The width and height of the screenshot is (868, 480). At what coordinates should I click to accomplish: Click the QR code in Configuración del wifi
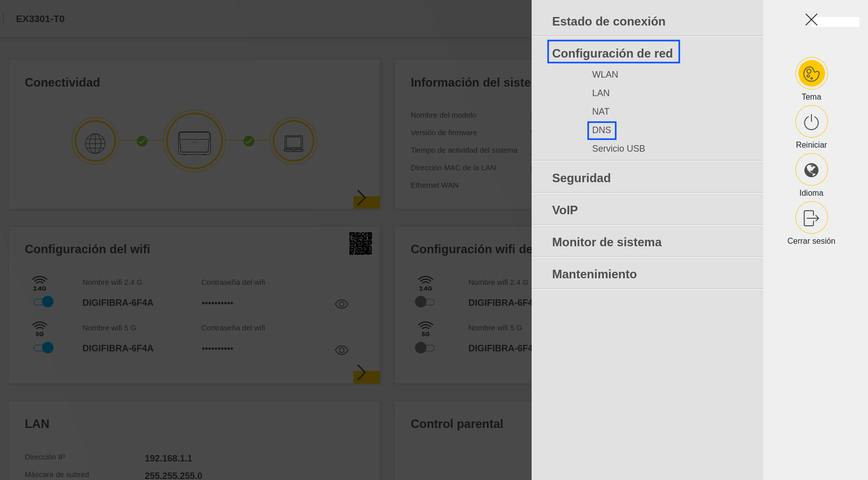coord(360,243)
